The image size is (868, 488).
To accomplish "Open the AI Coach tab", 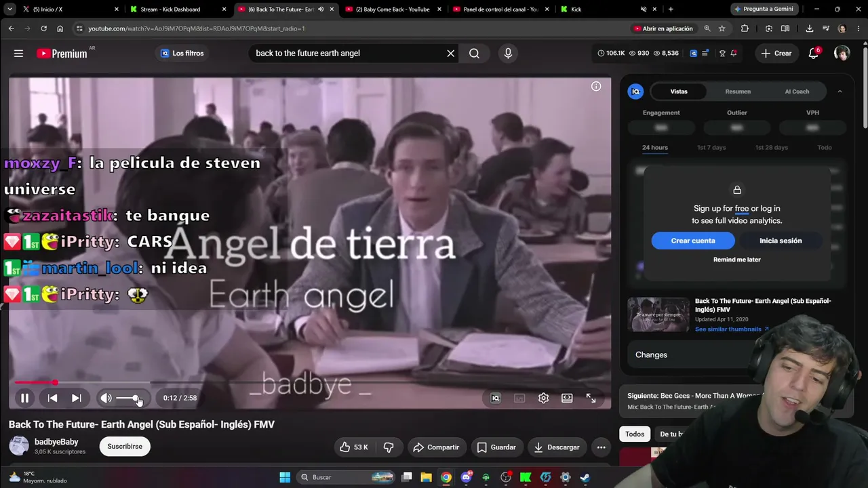I will (797, 91).
